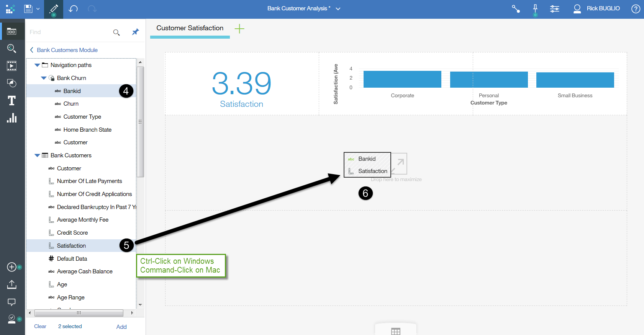This screenshot has width=644, height=335.
Task: Open the Search panel magnifier icon
Action: click(12, 49)
